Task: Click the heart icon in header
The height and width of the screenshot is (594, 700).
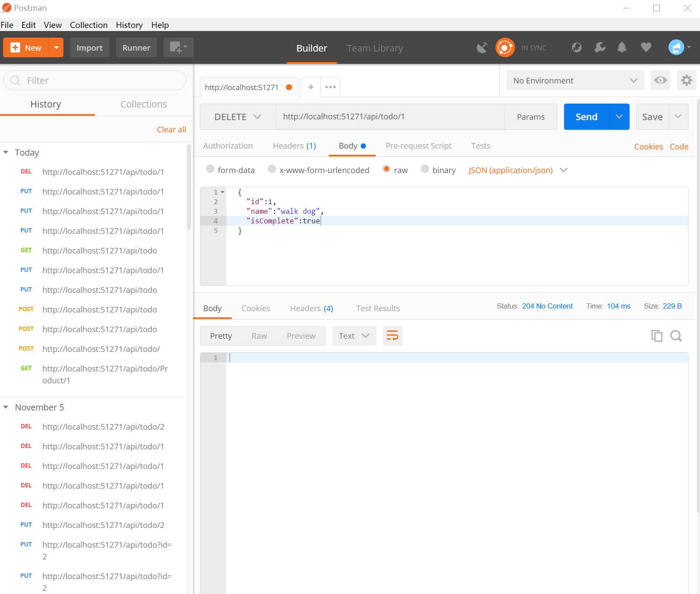Action: [646, 47]
